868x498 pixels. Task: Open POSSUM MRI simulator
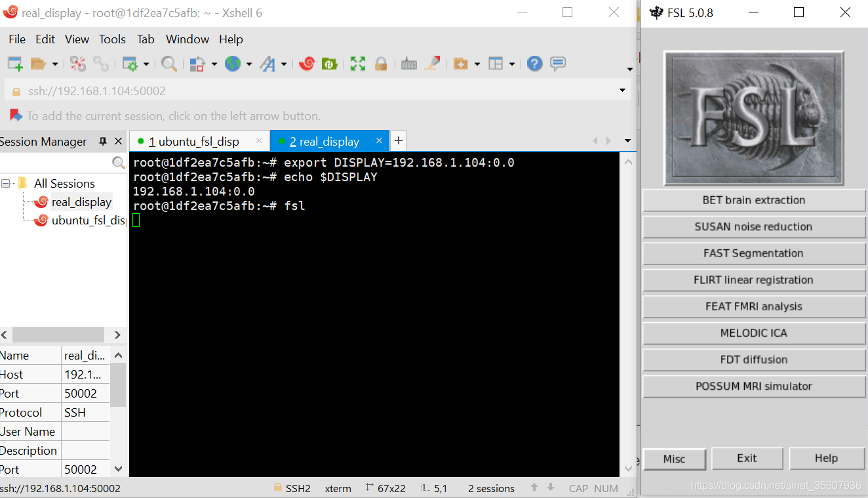(x=754, y=386)
